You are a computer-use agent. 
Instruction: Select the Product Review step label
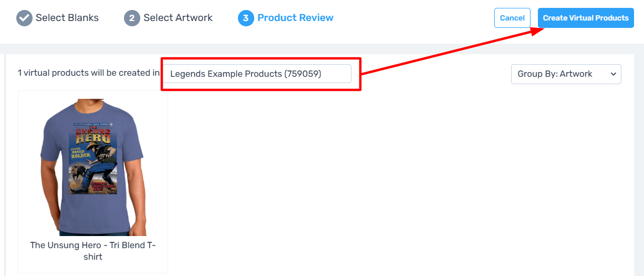295,18
